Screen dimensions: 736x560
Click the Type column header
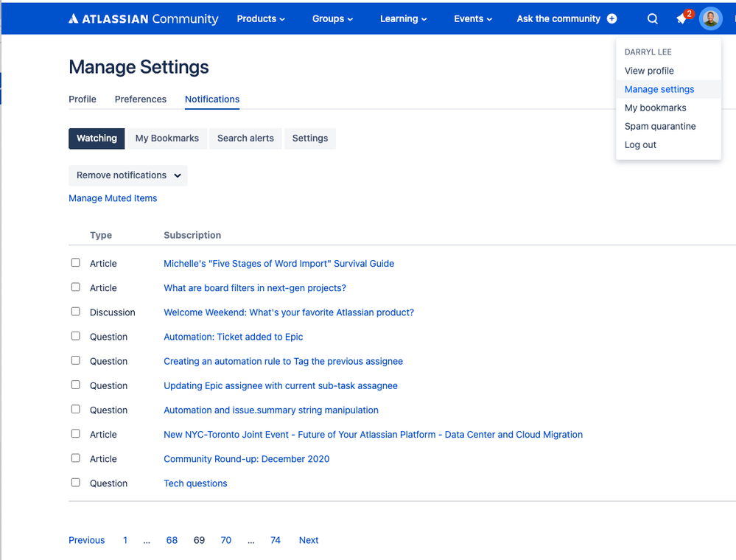(x=101, y=235)
